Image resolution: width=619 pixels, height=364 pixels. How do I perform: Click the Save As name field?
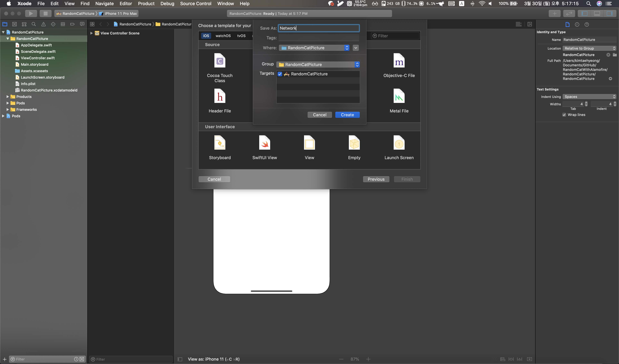click(x=319, y=28)
